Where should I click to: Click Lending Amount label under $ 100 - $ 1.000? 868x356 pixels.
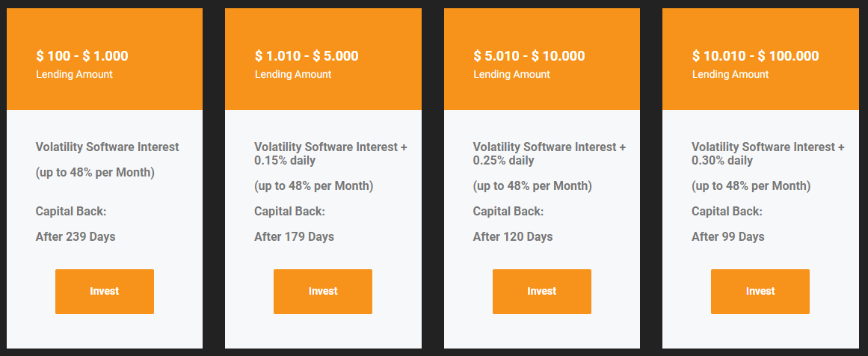point(74,74)
